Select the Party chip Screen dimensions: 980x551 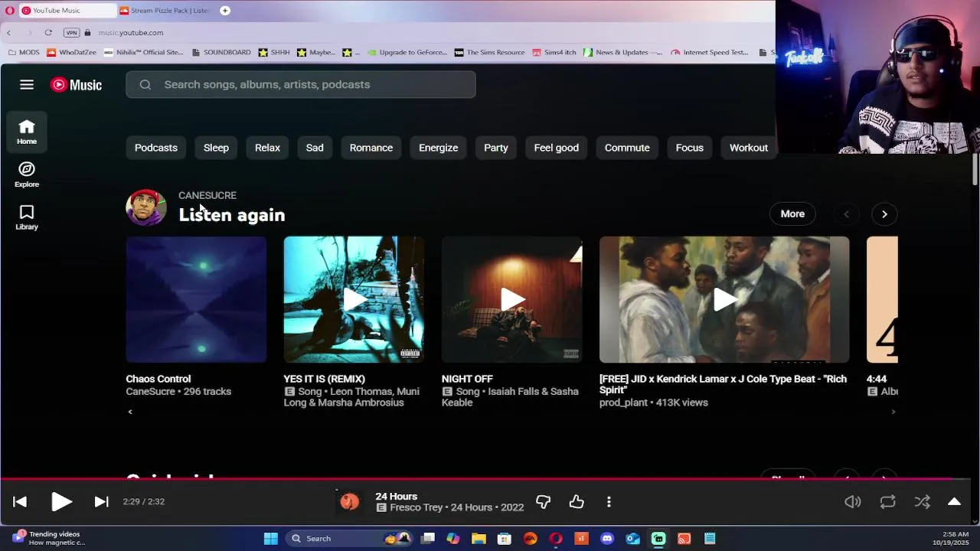tap(496, 148)
